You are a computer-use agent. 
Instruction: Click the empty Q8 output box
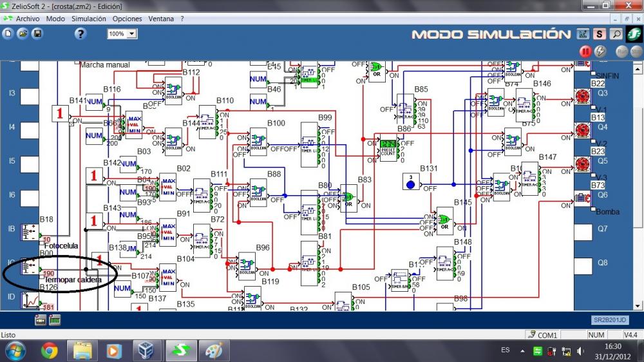(582, 266)
